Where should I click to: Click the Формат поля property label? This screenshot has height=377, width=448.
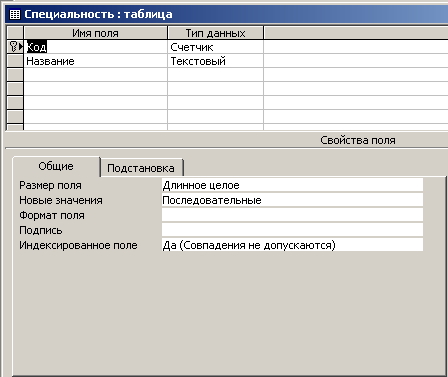click(x=52, y=215)
